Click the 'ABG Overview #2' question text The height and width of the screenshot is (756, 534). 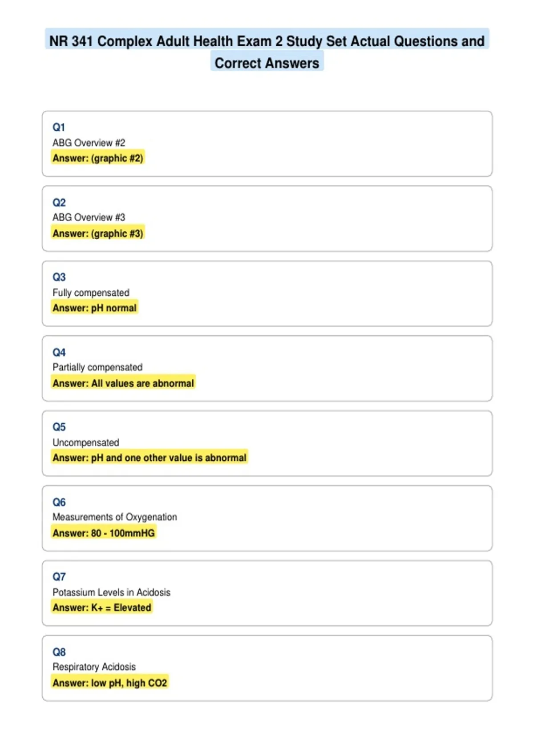coord(89,143)
